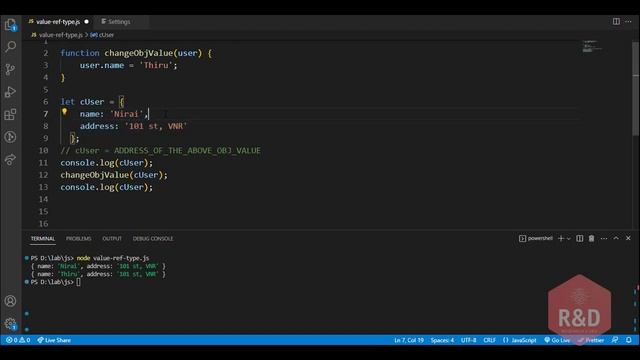Click console.log(cUser) on line 13
This screenshot has width=640, height=360.
click(107, 187)
